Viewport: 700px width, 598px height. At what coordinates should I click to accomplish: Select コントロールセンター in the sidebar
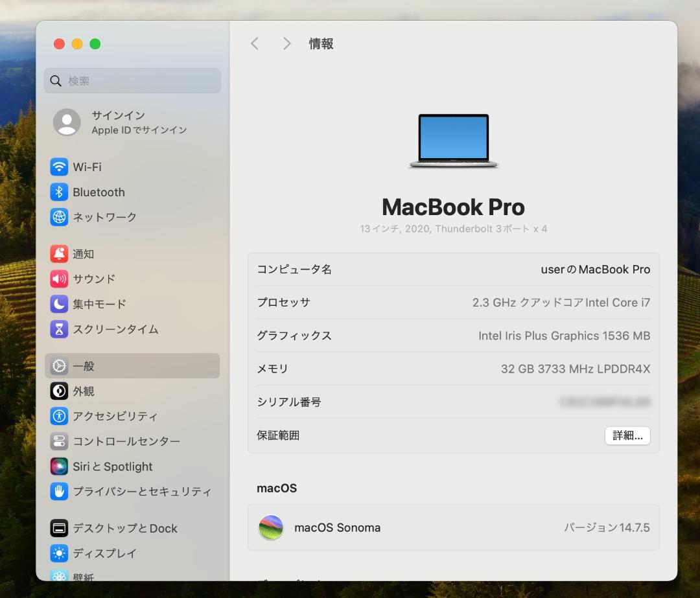click(132, 441)
